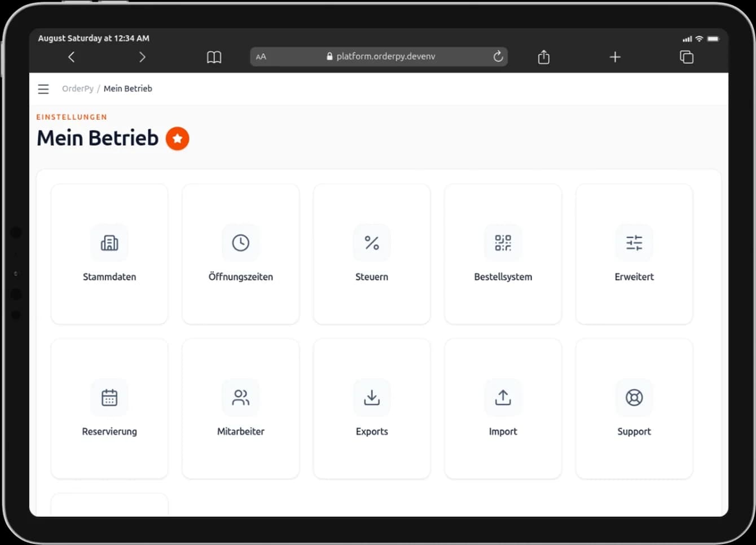Image resolution: width=756 pixels, height=545 pixels.
Task: Tap the cellular signal icon
Action: [687, 39]
